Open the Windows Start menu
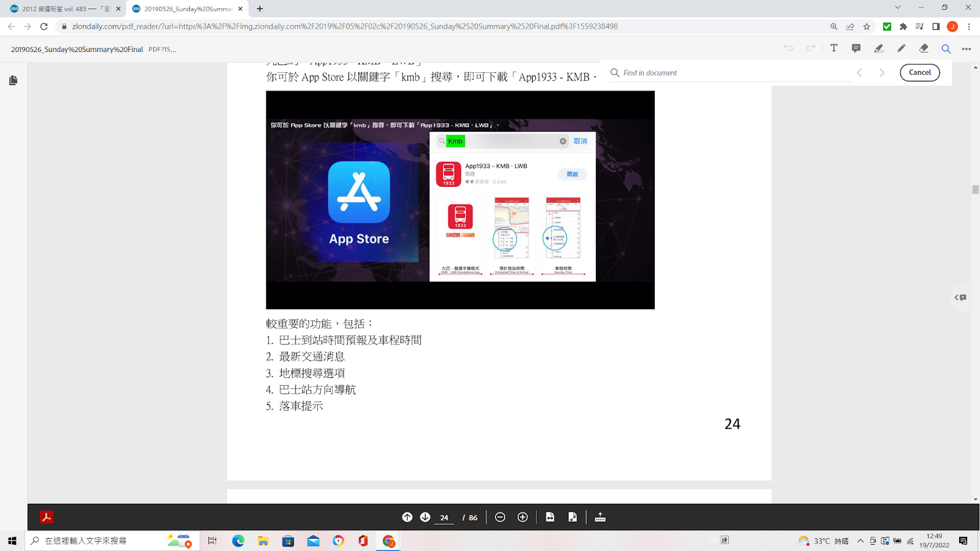This screenshot has width=980, height=551. [x=12, y=541]
